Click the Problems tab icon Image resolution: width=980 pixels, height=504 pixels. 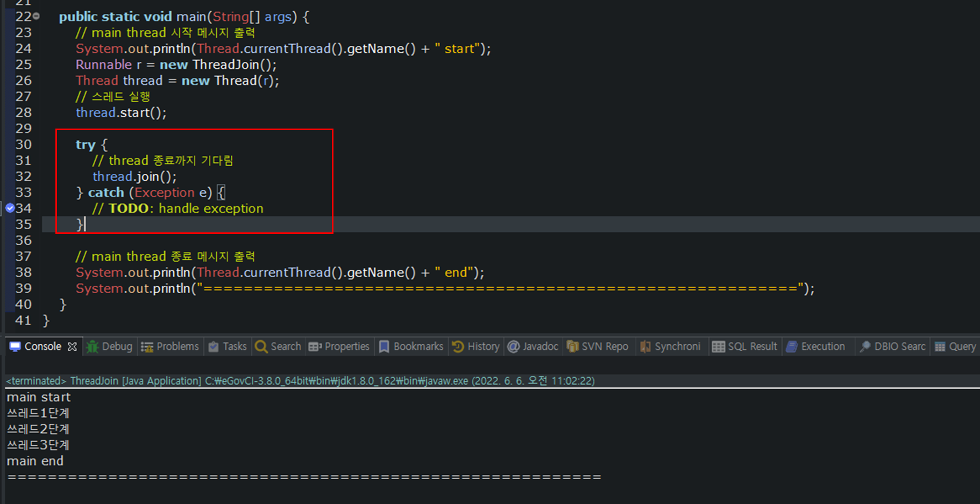pyautogui.click(x=147, y=347)
